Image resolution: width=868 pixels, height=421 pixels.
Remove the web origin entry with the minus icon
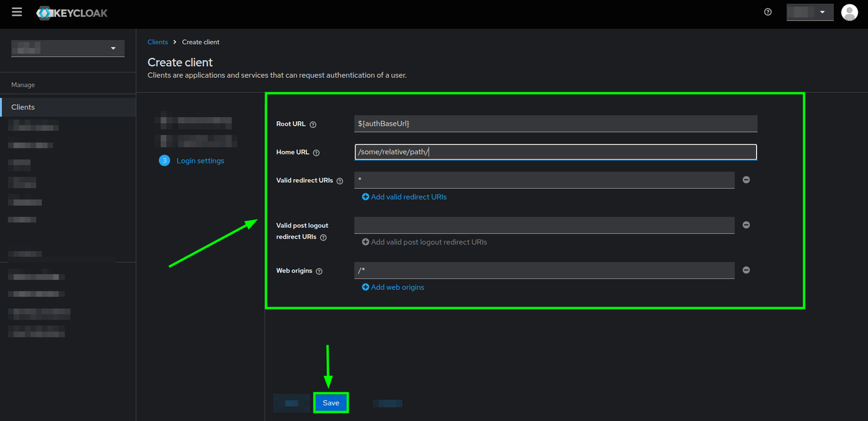coord(746,270)
